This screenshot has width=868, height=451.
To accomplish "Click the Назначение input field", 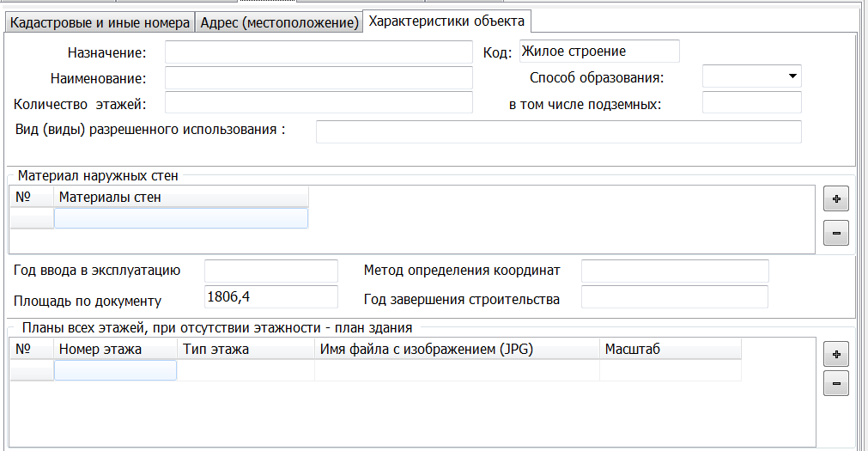I will click(x=319, y=52).
